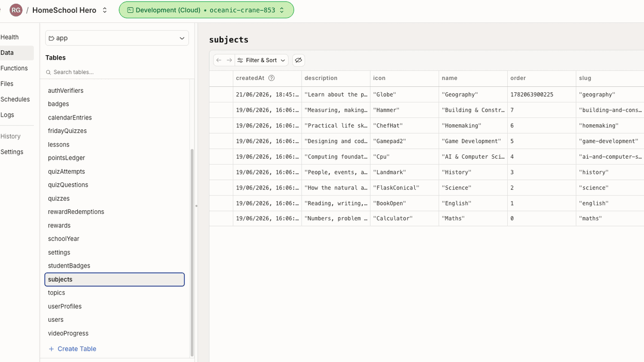Screen dimensions: 644x362
Task: Open the HomeSchool Hero project switcher
Action: 70,10
